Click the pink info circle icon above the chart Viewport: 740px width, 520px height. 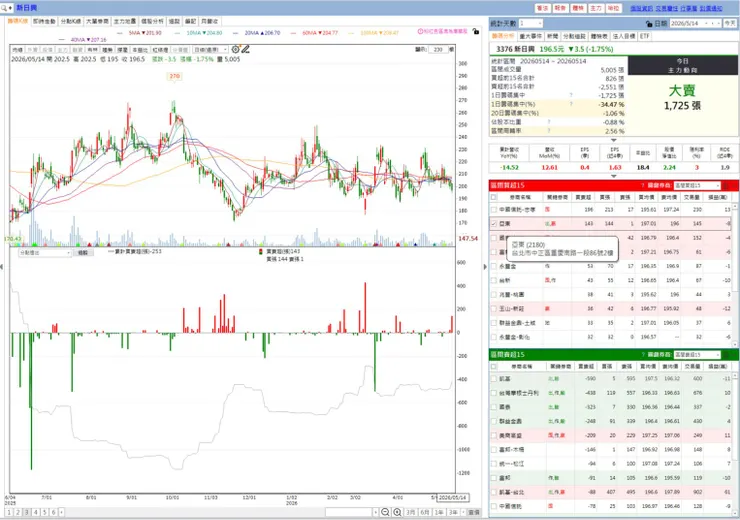[420, 31]
